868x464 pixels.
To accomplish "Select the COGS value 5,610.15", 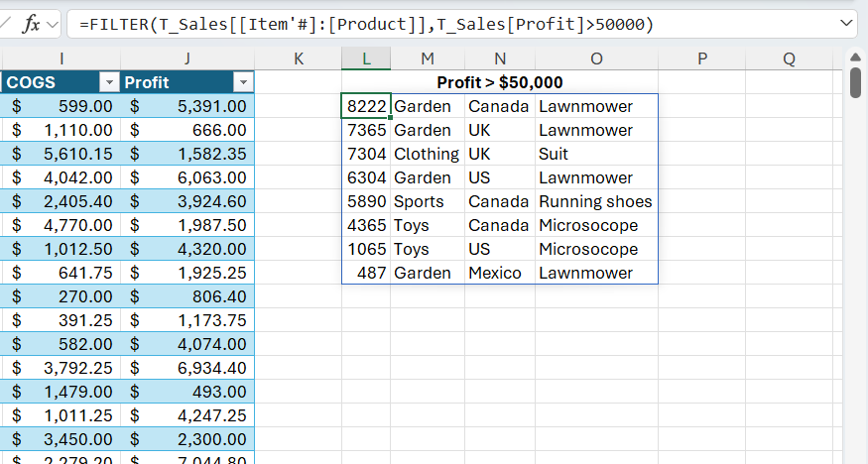I will point(61,154).
